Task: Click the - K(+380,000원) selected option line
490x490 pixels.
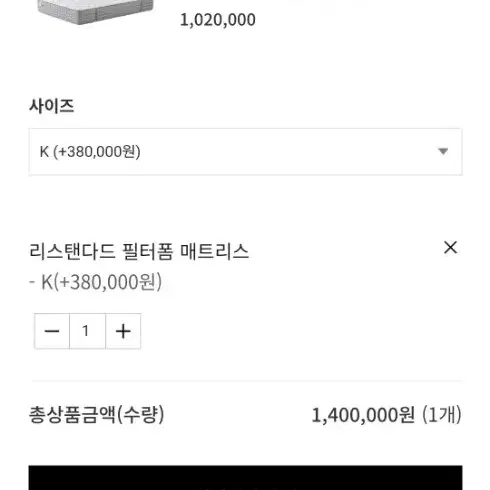Action: click(x=96, y=282)
